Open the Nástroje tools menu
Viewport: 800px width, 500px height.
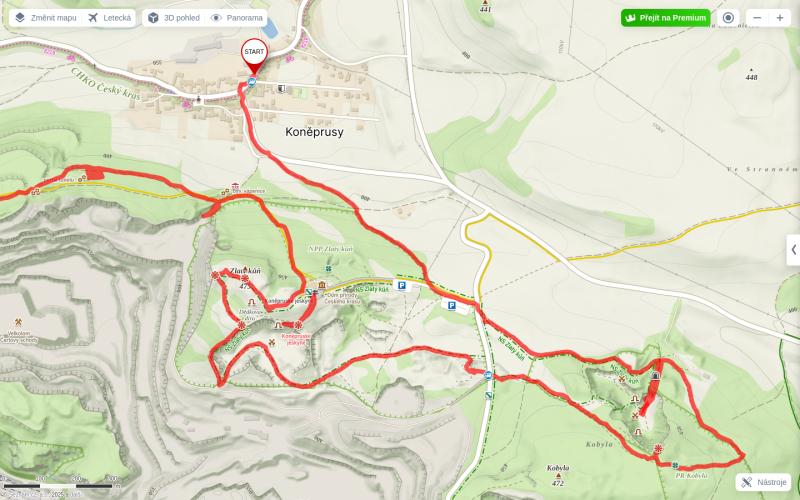point(763,482)
